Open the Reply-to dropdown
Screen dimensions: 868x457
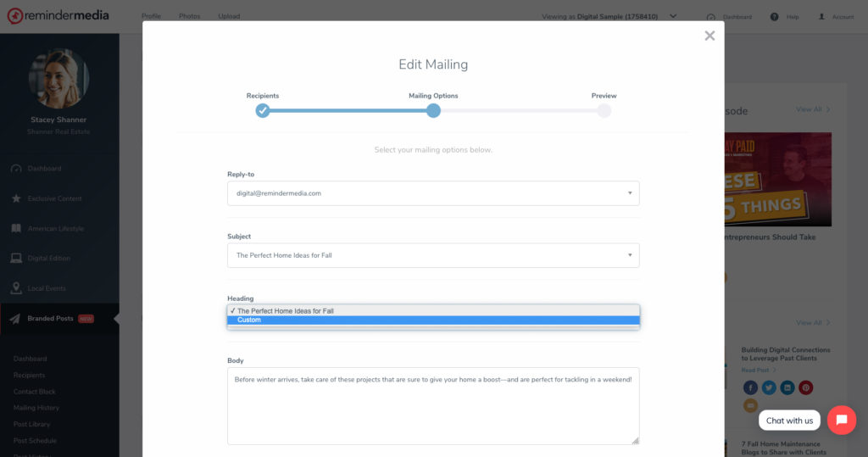coord(433,193)
